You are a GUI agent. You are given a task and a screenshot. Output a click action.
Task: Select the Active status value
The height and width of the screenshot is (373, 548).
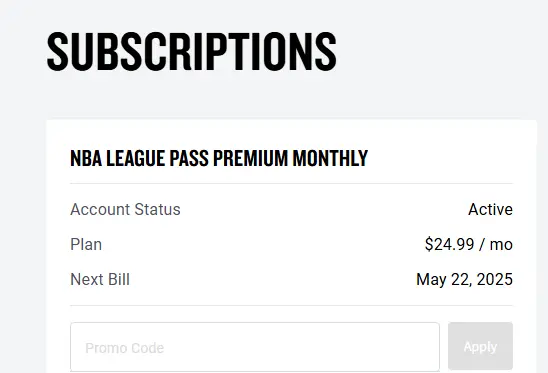click(x=490, y=209)
